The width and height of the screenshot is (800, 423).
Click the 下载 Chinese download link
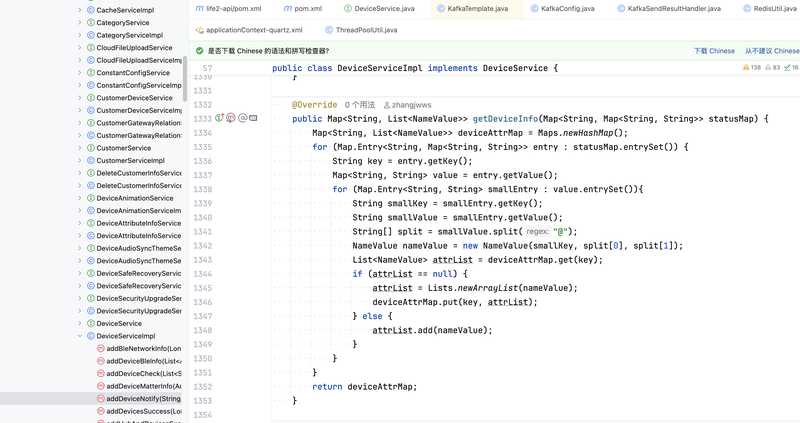coord(714,50)
